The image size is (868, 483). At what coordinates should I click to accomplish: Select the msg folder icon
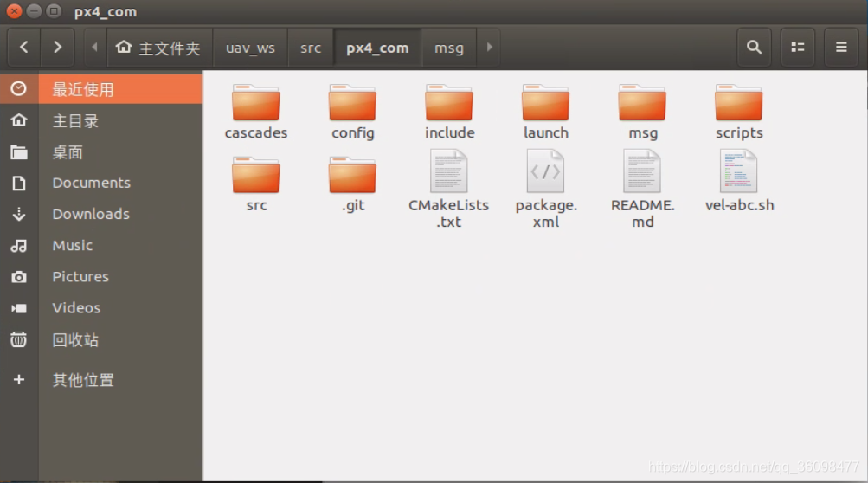tap(642, 103)
